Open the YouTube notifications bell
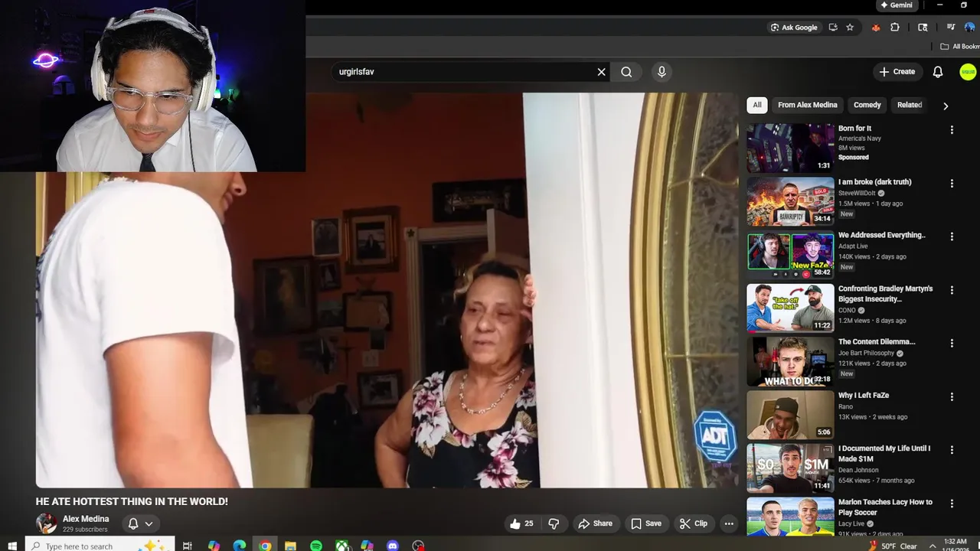This screenshot has width=980, height=551. click(x=938, y=72)
